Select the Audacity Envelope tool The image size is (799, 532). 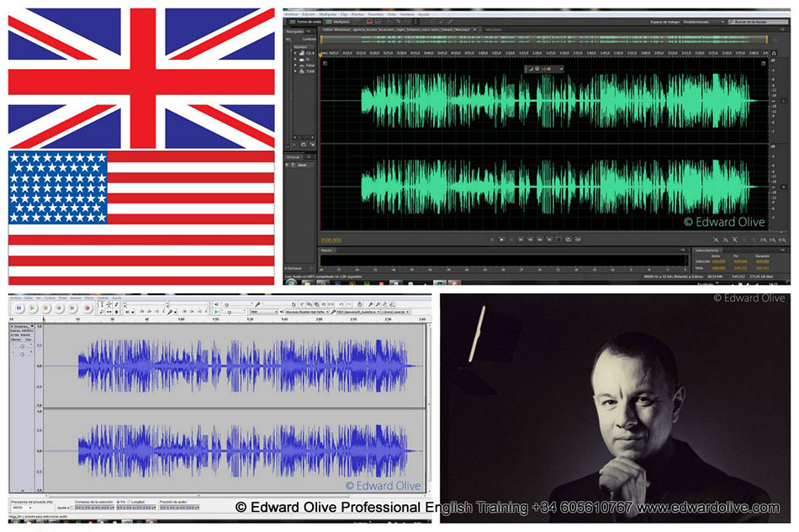point(109,304)
